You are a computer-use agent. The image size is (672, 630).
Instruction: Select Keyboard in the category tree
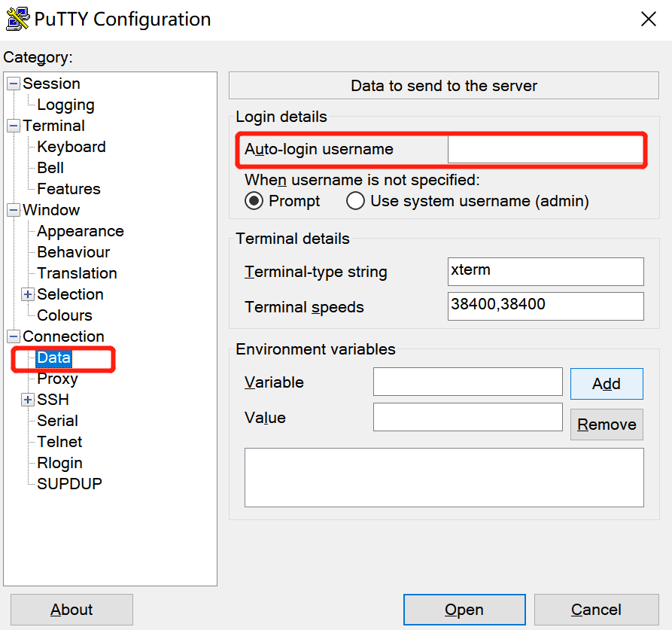(71, 147)
